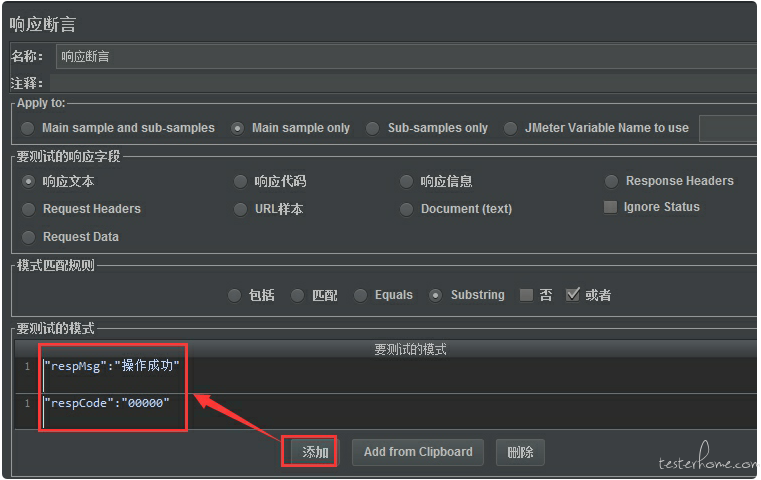Select Main sample only option
Screen dimensions: 761x480
(237, 128)
